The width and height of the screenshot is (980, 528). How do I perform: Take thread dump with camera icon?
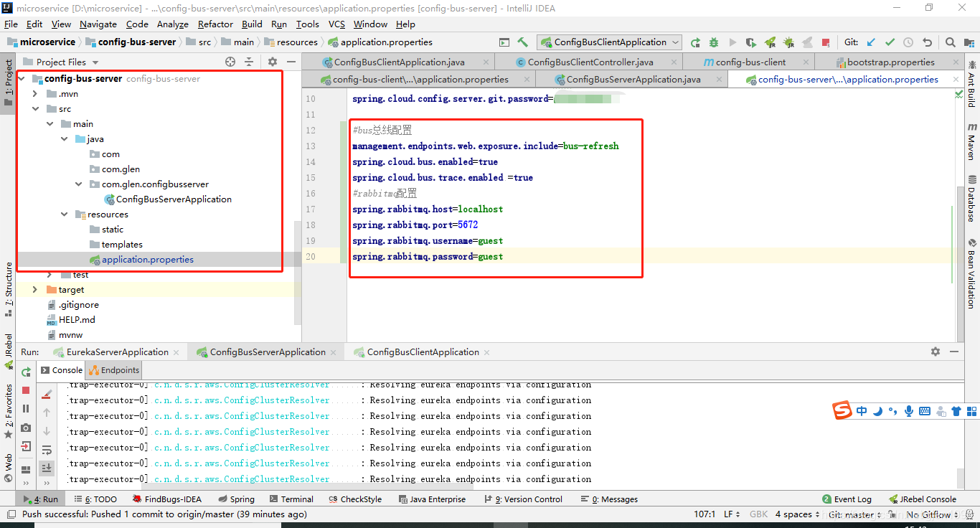[26, 428]
